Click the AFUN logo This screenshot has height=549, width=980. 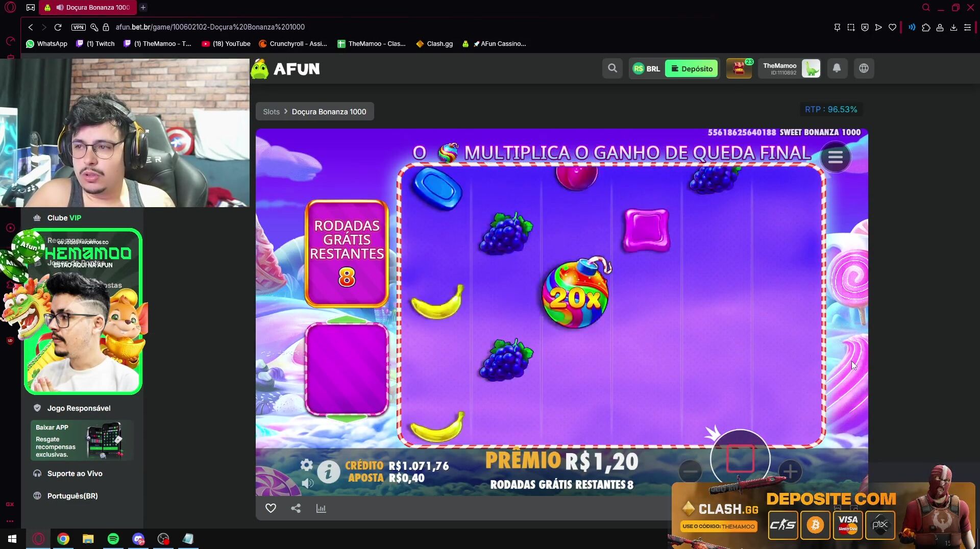click(285, 68)
